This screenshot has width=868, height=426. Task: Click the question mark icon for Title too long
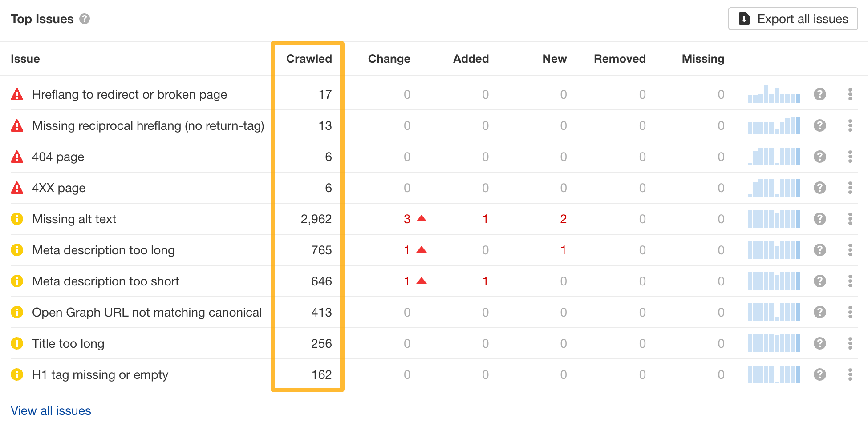pyautogui.click(x=819, y=343)
